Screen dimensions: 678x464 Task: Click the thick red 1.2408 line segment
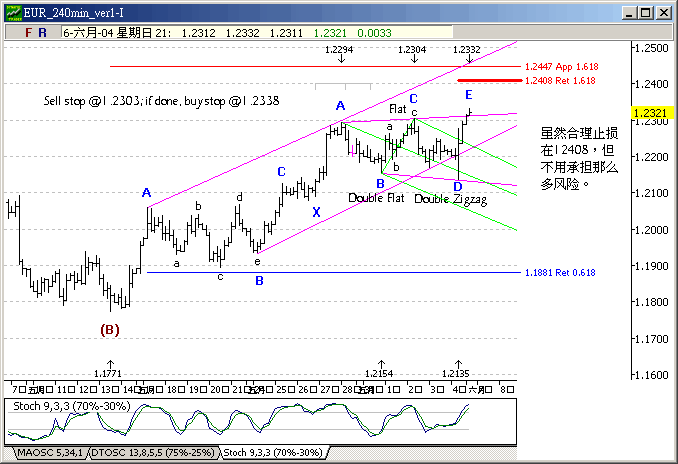tap(489, 80)
